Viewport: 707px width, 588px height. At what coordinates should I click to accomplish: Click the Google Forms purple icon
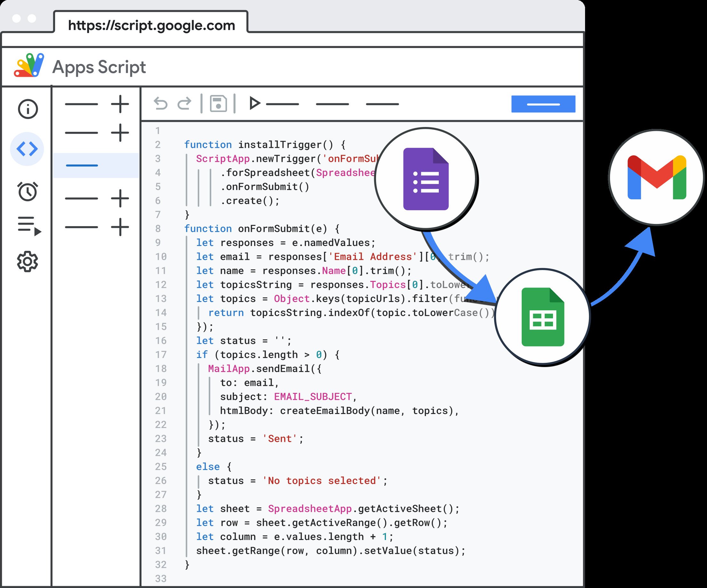click(426, 179)
